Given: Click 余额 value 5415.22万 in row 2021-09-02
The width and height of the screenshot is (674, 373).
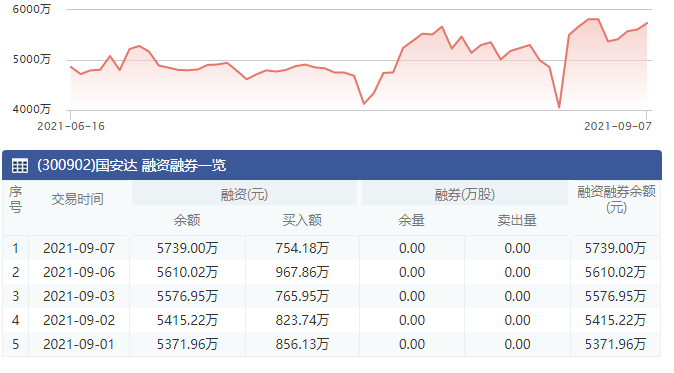Looking at the screenshot, I should tap(187, 321).
